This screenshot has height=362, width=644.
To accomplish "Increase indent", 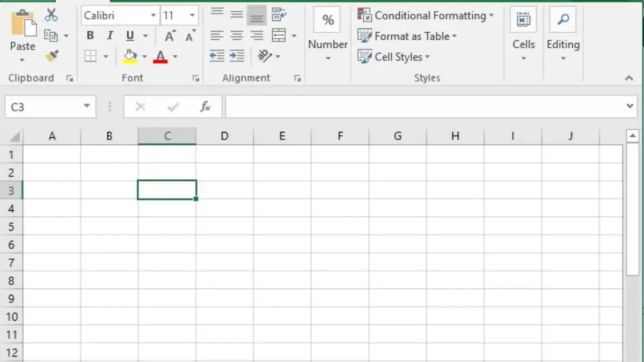I will 237,56.
